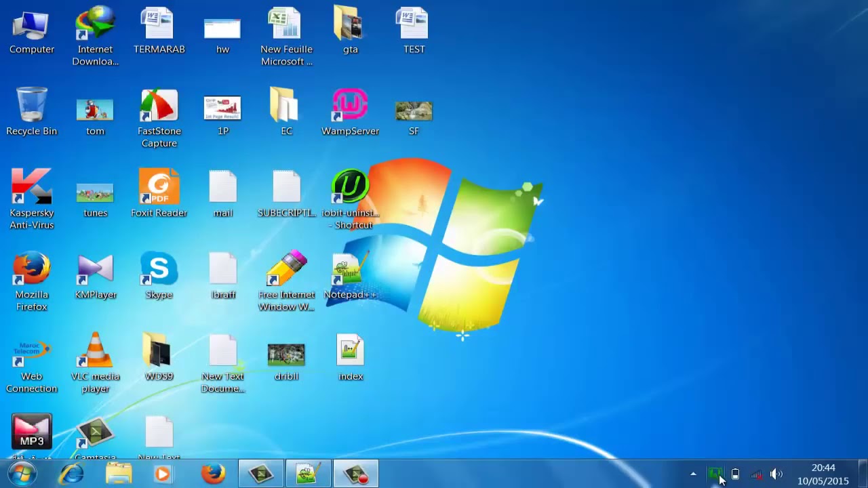Launch the Notepad++ desktop shortcut

(350, 276)
